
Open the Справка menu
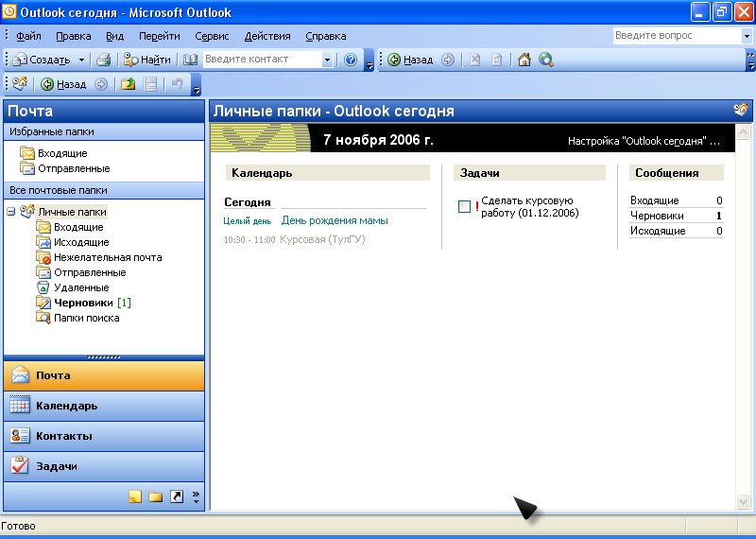[x=325, y=36]
